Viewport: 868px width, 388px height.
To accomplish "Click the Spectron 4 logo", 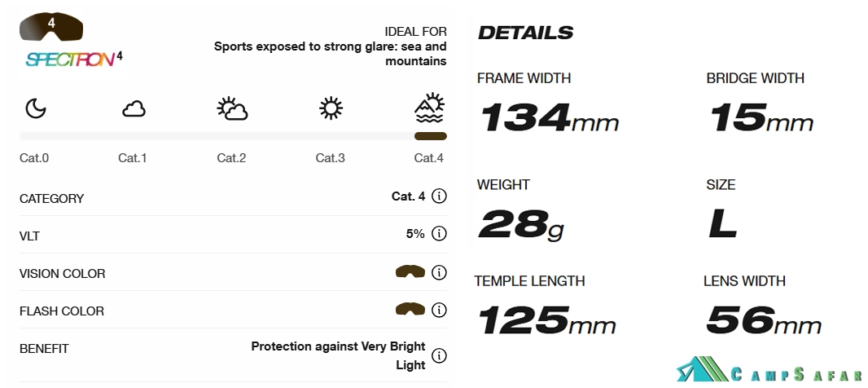I will click(x=73, y=59).
